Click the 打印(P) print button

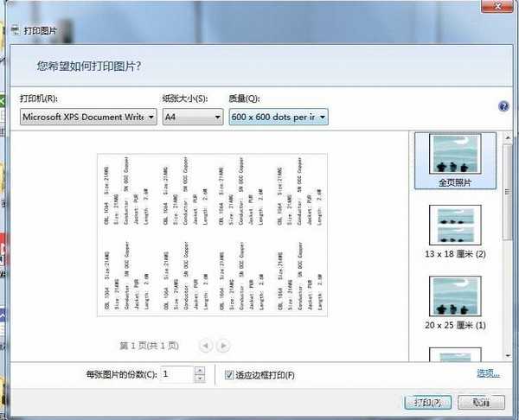[x=427, y=402]
